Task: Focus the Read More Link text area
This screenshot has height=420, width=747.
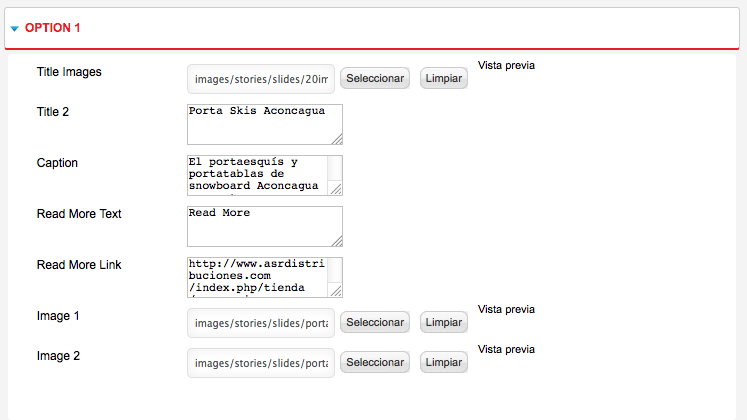Action: (x=257, y=278)
